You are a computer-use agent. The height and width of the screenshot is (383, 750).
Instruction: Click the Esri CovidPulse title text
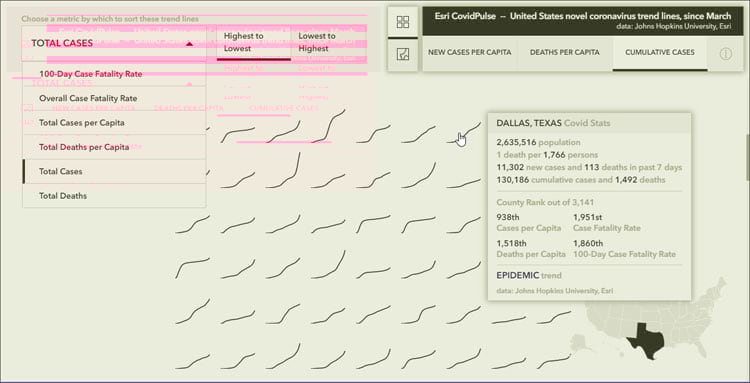point(583,16)
